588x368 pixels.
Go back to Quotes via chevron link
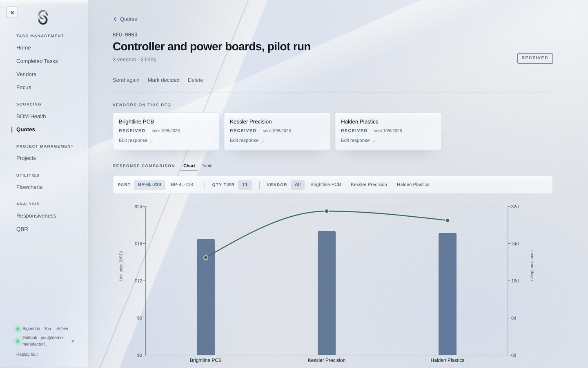click(125, 19)
